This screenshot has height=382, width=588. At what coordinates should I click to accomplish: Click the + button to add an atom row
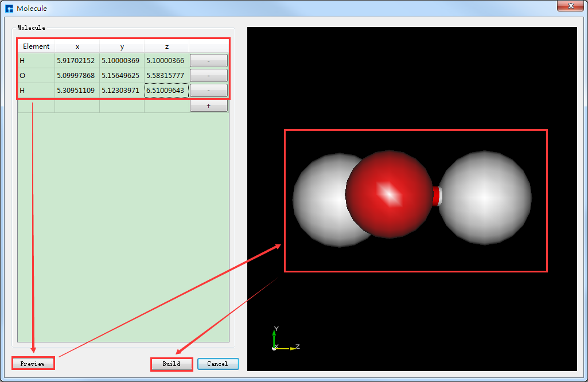click(x=208, y=105)
